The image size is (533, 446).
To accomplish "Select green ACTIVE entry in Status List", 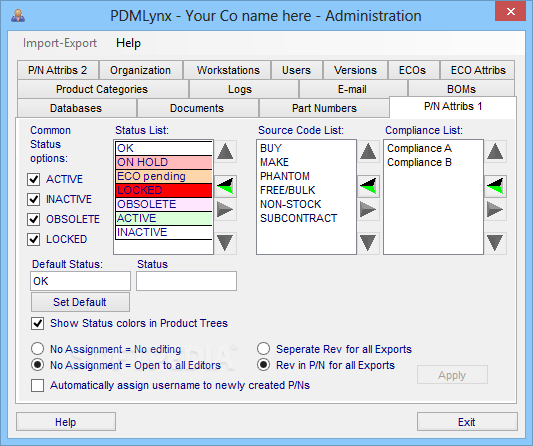I will [164, 218].
